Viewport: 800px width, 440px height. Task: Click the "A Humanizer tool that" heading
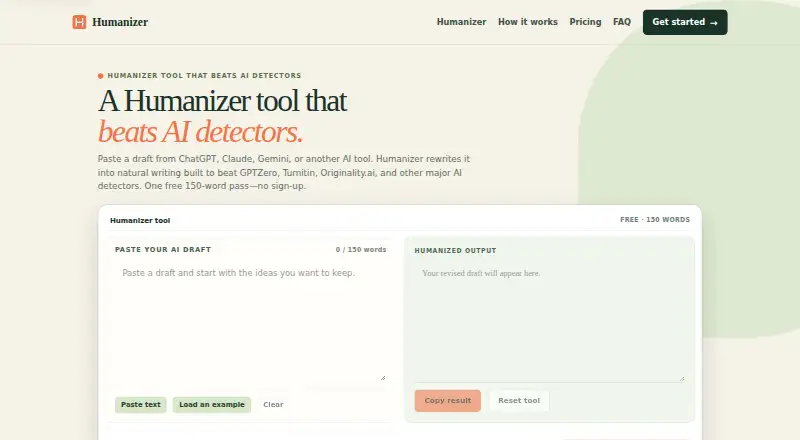[x=222, y=101]
